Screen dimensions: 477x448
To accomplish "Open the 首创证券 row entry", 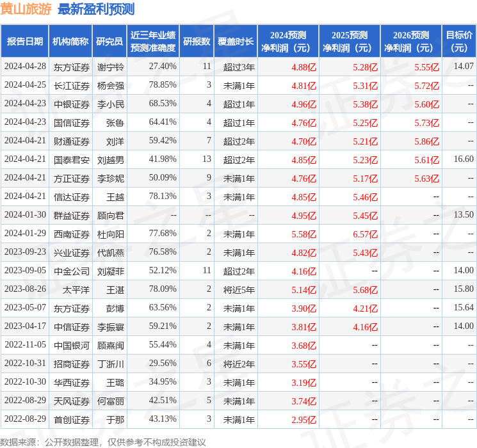I will point(72,420).
